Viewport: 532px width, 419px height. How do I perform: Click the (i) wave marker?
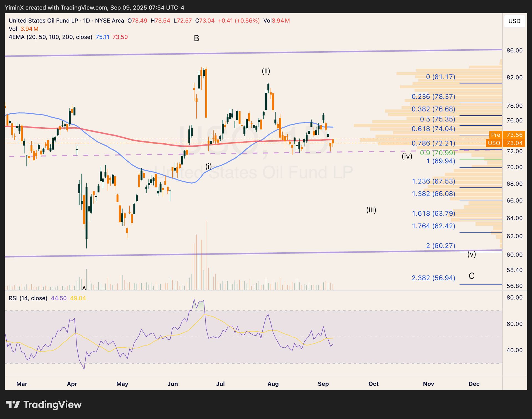coord(208,166)
